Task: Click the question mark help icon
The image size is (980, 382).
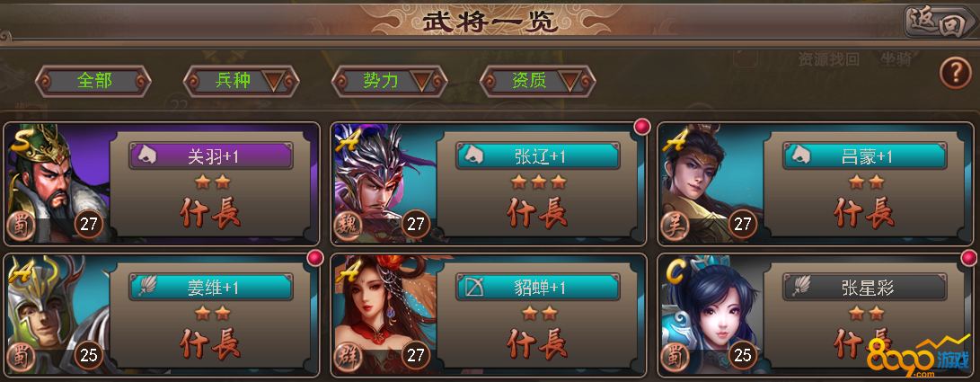Action: (x=955, y=73)
